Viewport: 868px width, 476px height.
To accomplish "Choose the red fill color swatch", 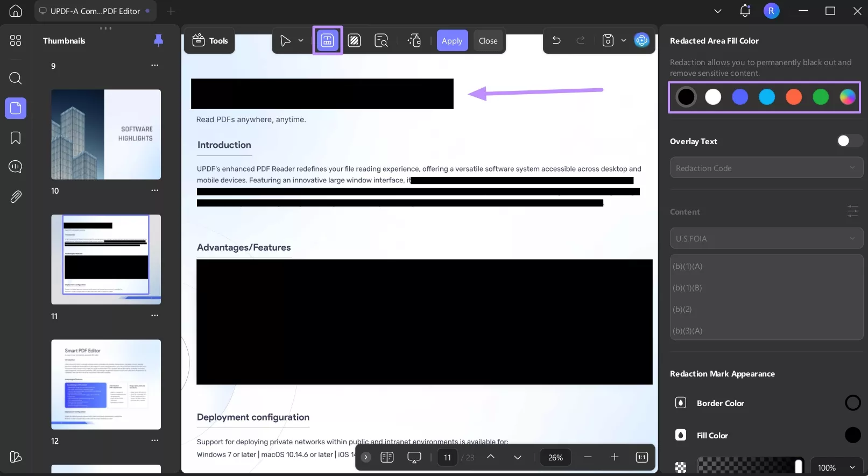I will (794, 97).
